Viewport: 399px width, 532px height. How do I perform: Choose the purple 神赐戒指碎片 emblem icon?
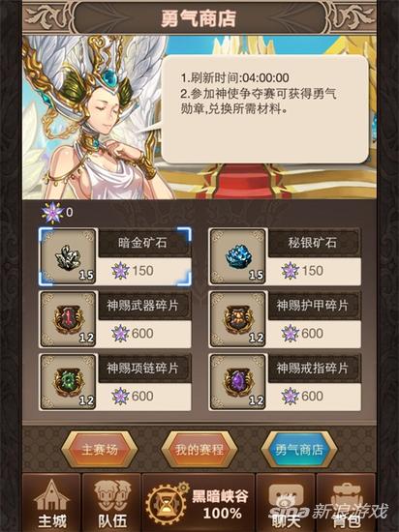(237, 382)
